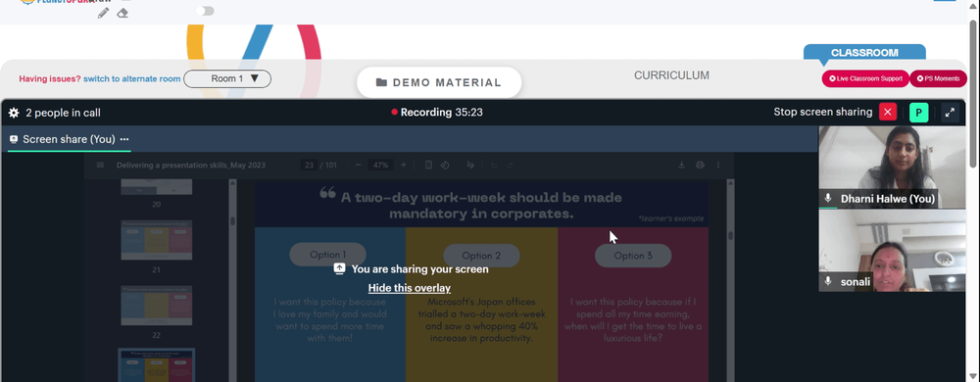This screenshot has height=382, width=980.
Task: Open the PDF more actions menu
Action: click(718, 166)
